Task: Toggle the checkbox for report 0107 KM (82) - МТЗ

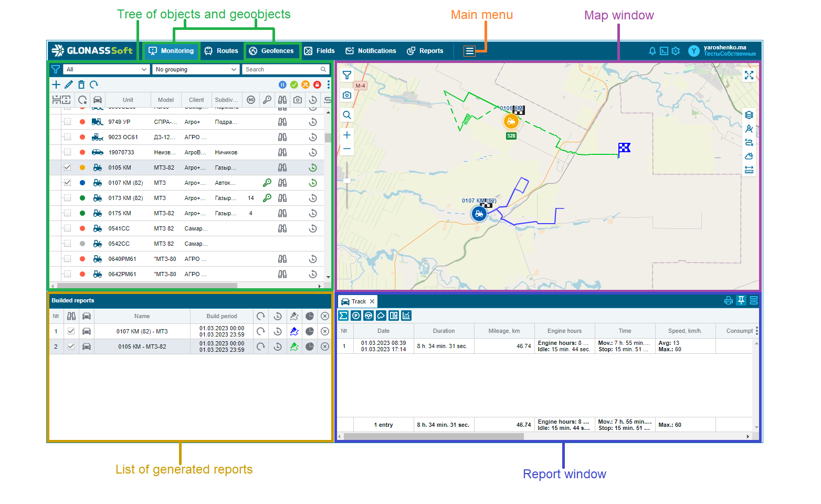Action: coord(71,331)
